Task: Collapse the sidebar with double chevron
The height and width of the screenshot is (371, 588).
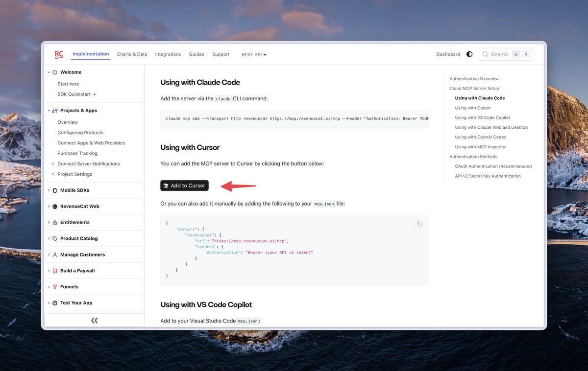Action: pyautogui.click(x=95, y=320)
